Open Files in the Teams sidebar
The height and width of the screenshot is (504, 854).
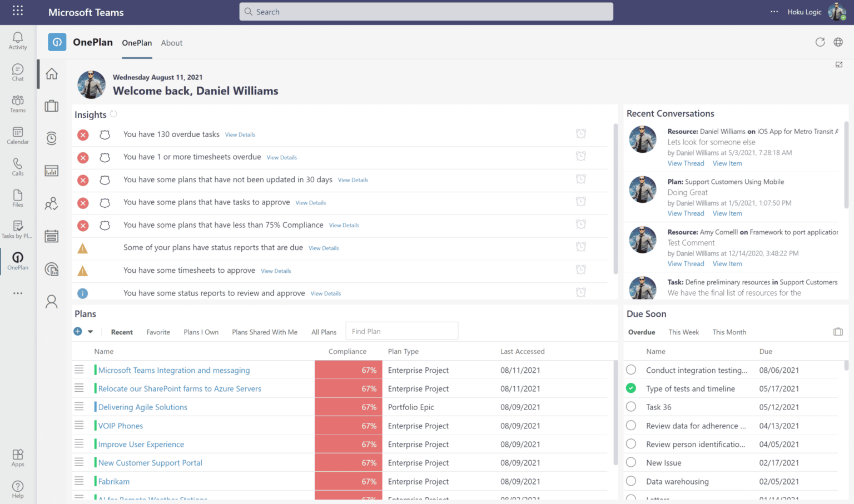[x=18, y=198]
